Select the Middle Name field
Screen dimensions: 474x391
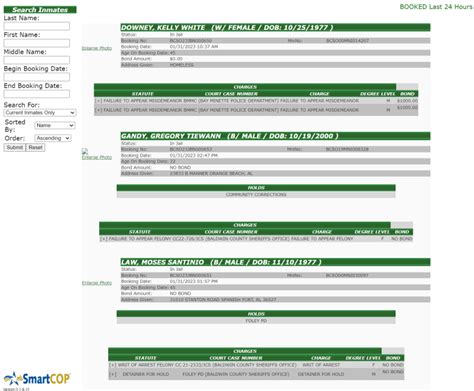pyautogui.click(x=37, y=60)
